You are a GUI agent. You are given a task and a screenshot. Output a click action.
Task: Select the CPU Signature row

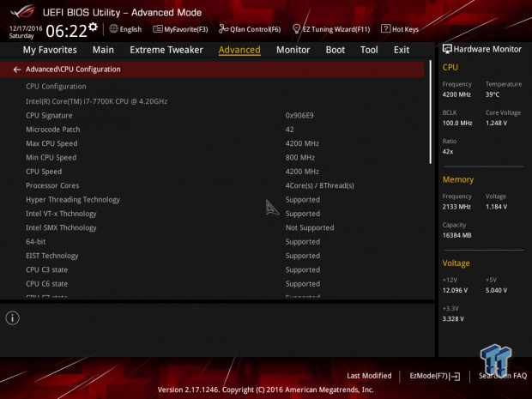pyautogui.click(x=49, y=115)
